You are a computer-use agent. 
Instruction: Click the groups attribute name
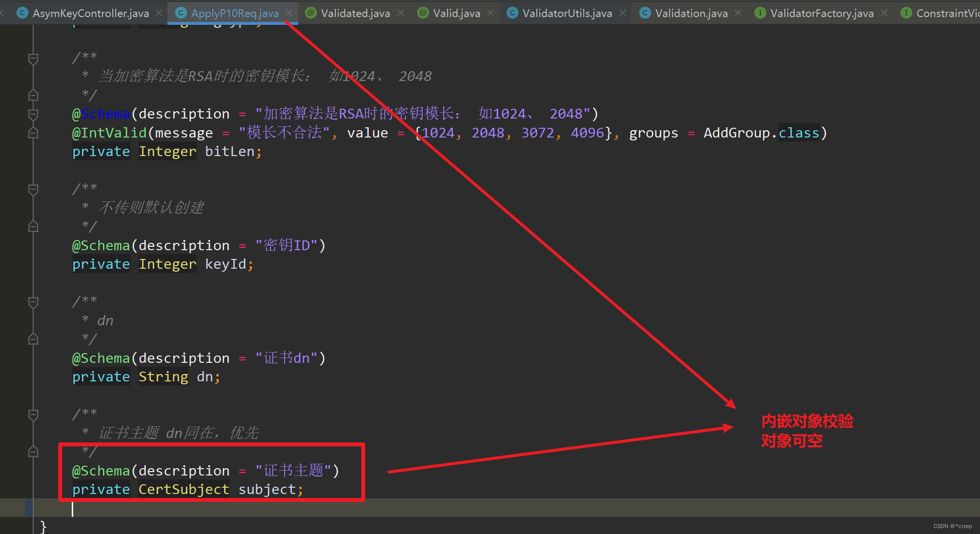(x=653, y=133)
